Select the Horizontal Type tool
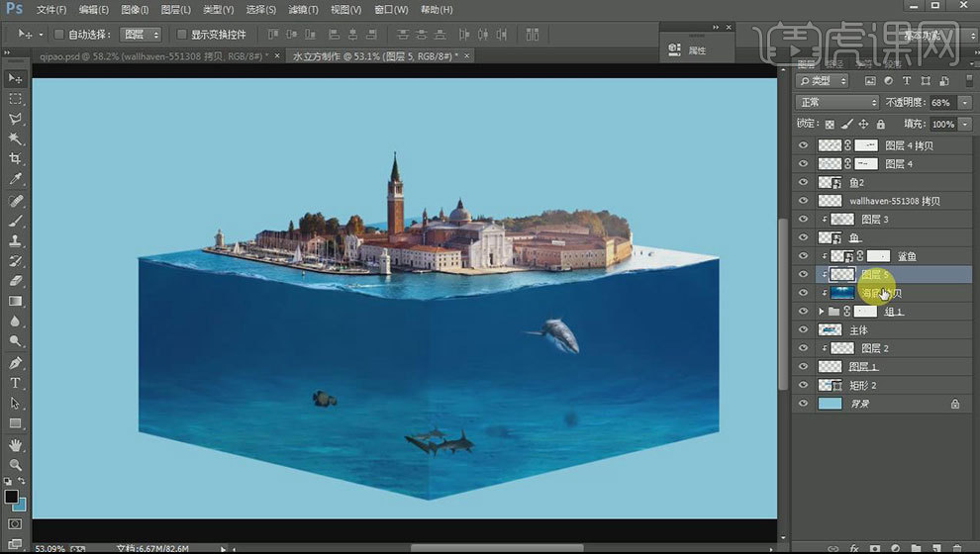Viewport: 980px width, 554px height. [x=15, y=383]
